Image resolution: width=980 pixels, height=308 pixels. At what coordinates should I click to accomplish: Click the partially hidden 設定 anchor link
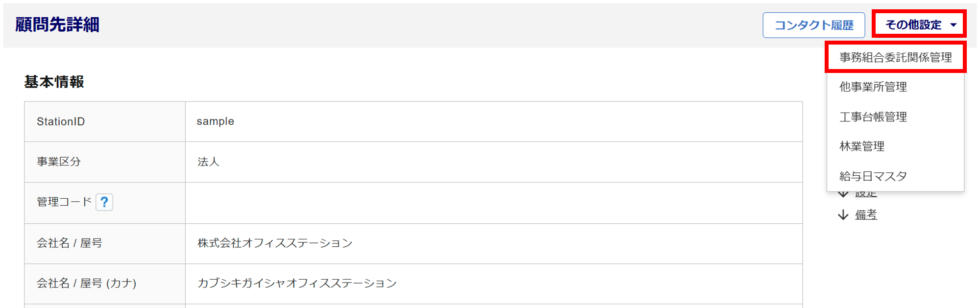pos(866,194)
